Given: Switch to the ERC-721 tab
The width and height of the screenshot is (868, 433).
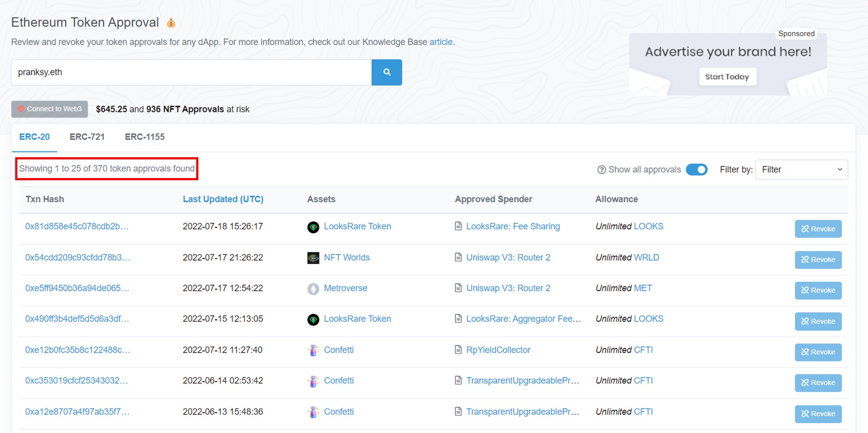Looking at the screenshot, I should 87,137.
